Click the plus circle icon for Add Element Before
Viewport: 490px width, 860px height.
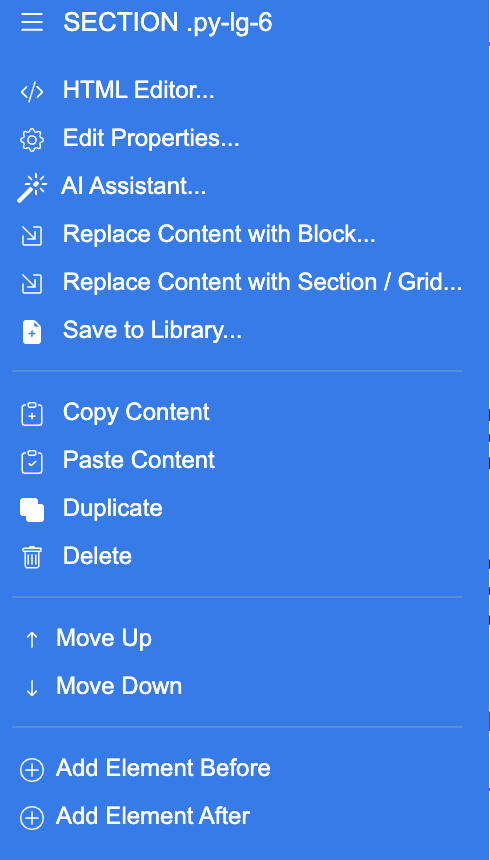tap(32, 770)
